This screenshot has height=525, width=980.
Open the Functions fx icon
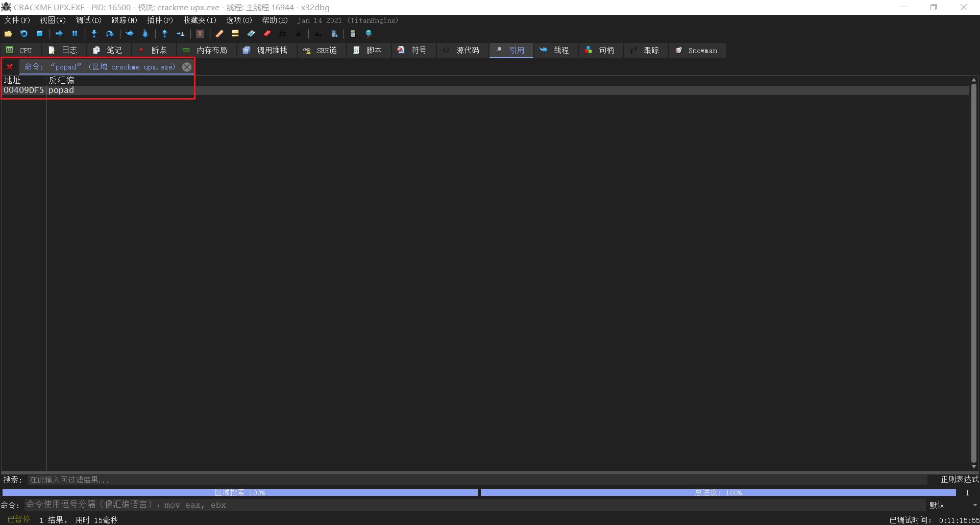pyautogui.click(x=283, y=34)
